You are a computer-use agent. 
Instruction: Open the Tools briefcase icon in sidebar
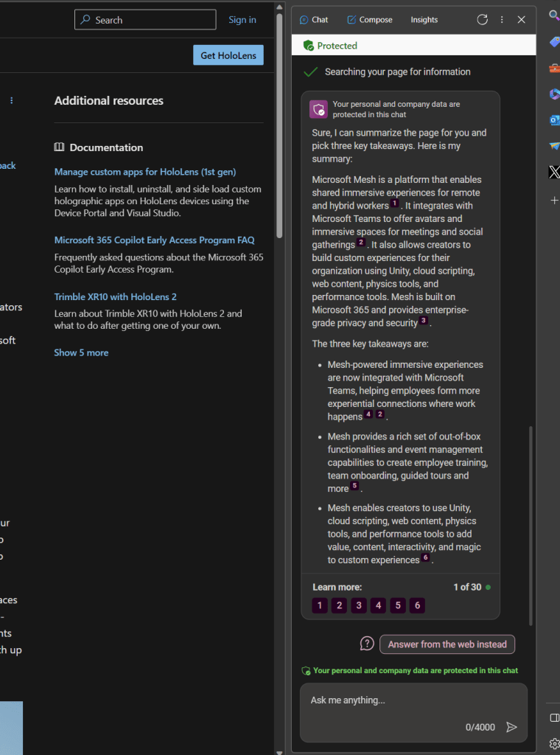(554, 69)
